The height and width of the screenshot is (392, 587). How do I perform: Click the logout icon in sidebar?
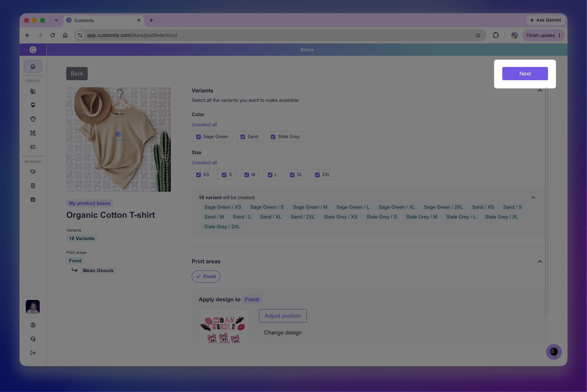(33, 353)
